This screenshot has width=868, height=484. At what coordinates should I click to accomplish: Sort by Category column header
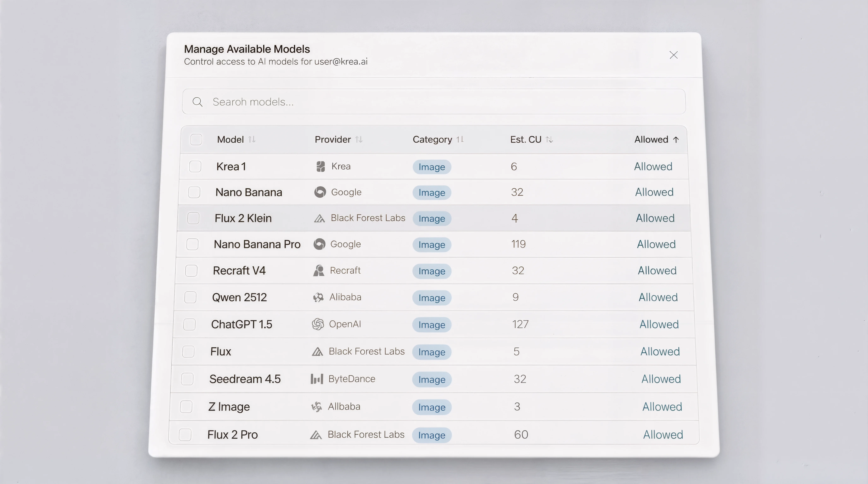(x=438, y=140)
